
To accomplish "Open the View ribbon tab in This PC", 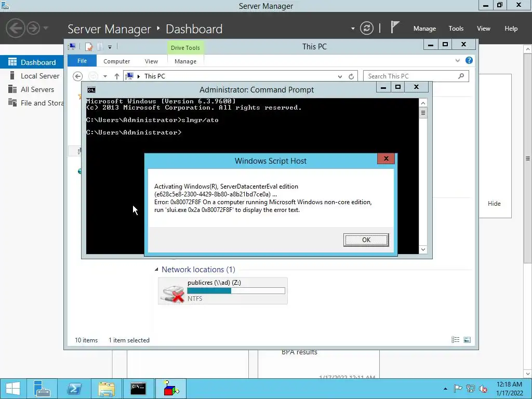I will click(x=151, y=61).
